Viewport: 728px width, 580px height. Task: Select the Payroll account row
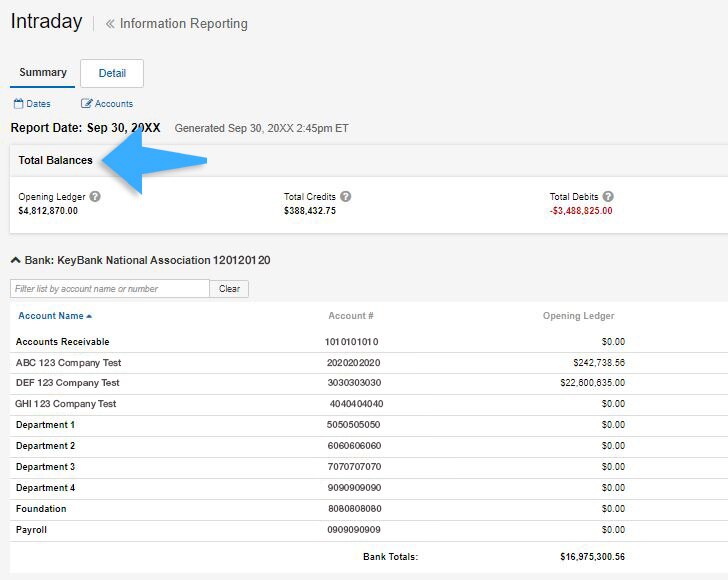pos(31,530)
